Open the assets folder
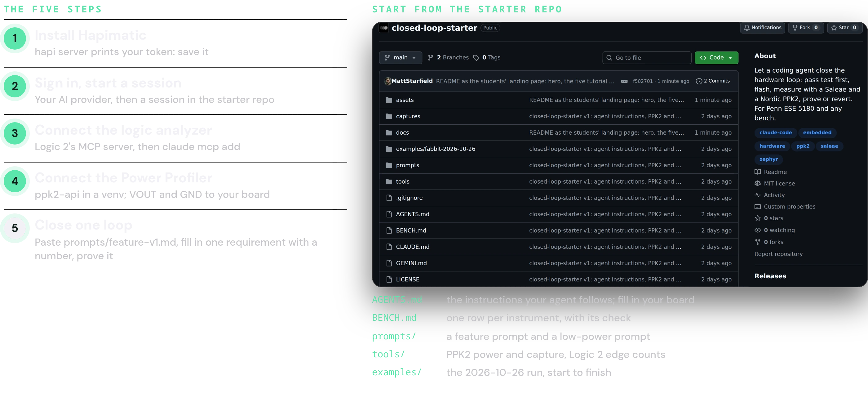Viewport: 868px width, 402px height. (x=405, y=100)
